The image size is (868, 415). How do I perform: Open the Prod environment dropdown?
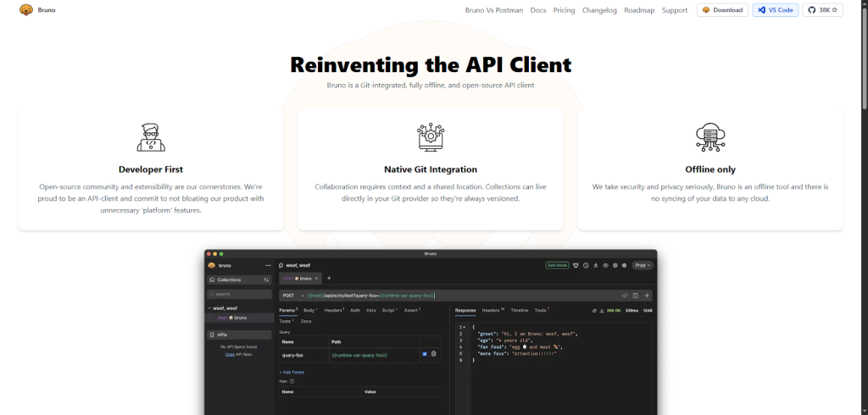[643, 265]
